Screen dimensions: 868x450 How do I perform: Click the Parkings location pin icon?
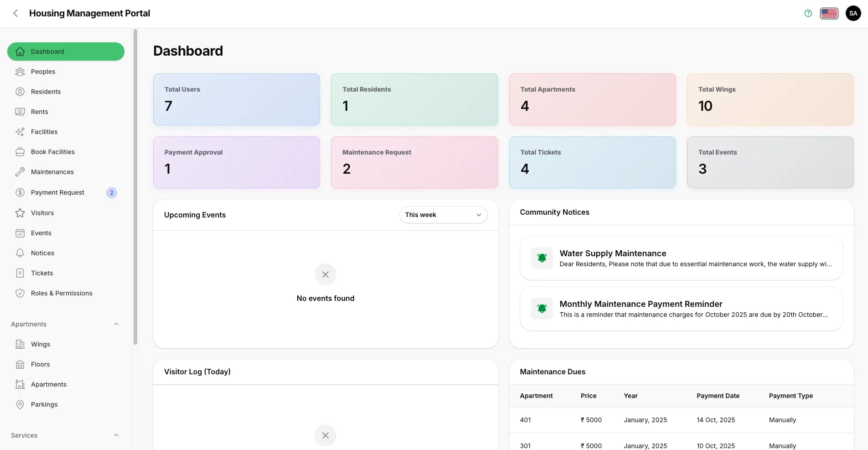(20, 404)
